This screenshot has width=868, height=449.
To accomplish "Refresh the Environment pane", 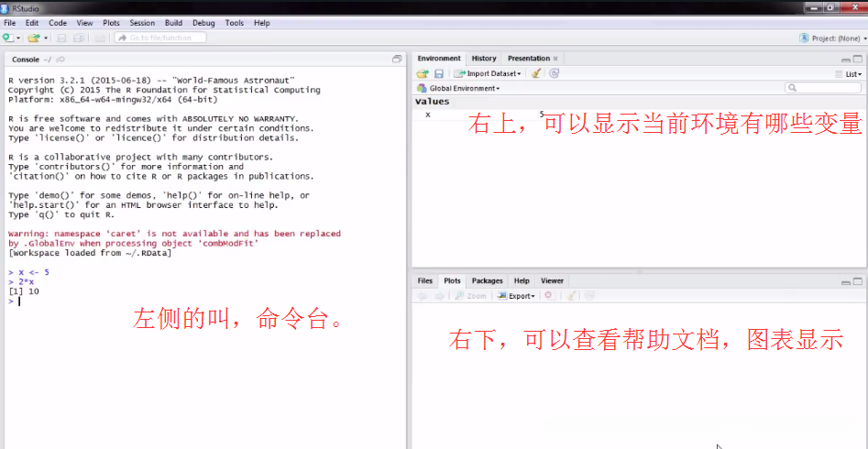I will click(x=555, y=73).
